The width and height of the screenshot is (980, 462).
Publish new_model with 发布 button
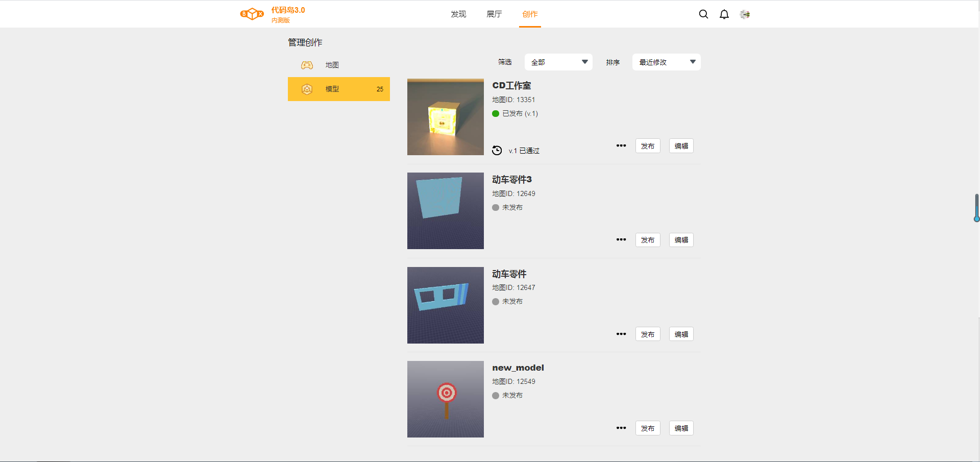pos(648,428)
